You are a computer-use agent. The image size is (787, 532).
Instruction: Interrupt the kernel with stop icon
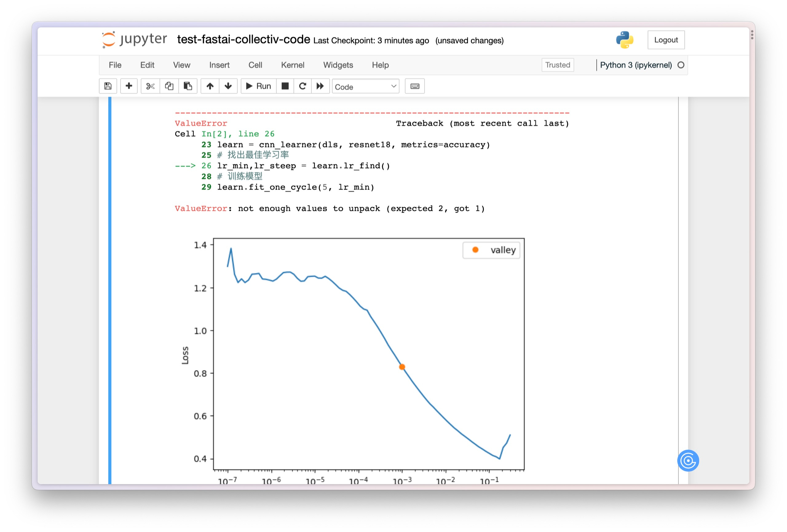click(285, 86)
